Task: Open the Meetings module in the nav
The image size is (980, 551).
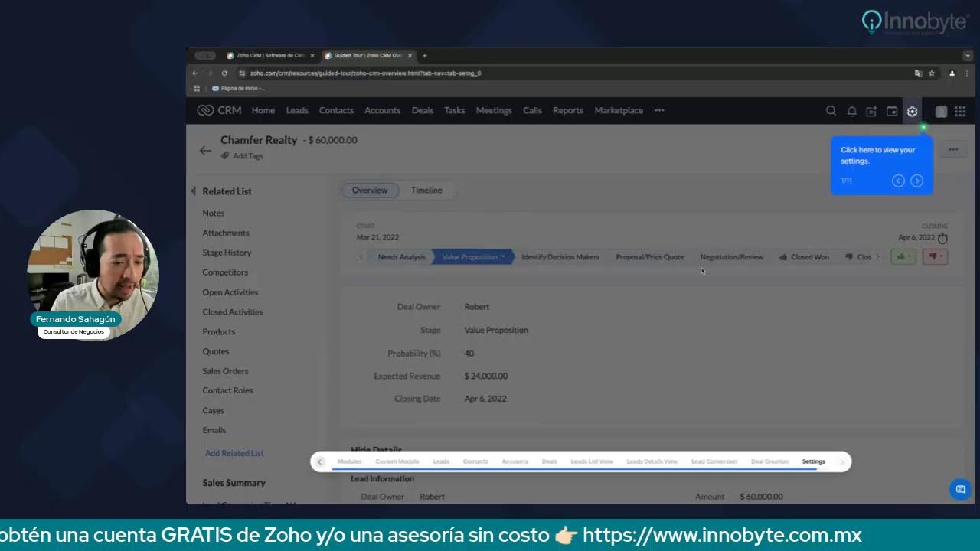Action: coord(494,110)
